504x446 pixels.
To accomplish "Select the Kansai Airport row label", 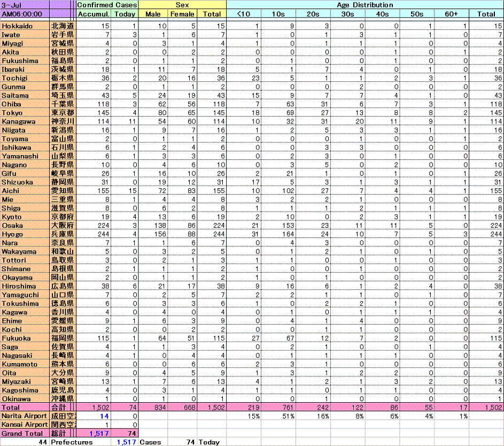I will point(25,425).
